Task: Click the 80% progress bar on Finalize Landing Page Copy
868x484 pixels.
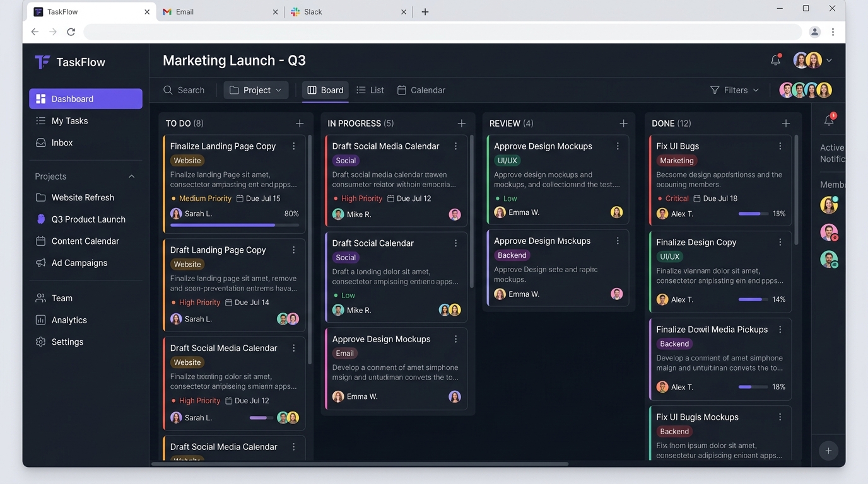Action: 235,225
